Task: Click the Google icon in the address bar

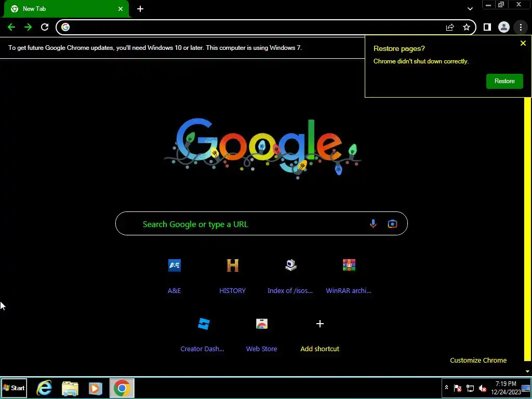Action: tap(65, 27)
